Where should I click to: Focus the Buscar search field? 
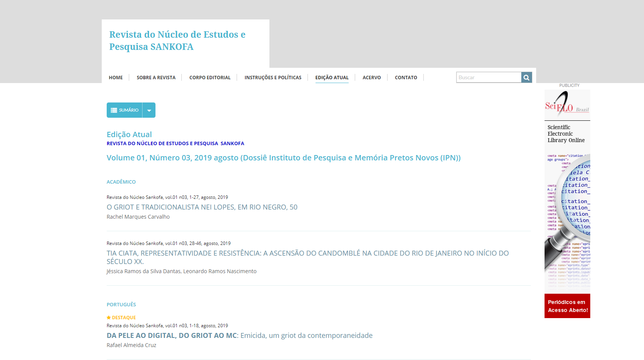[x=489, y=77]
